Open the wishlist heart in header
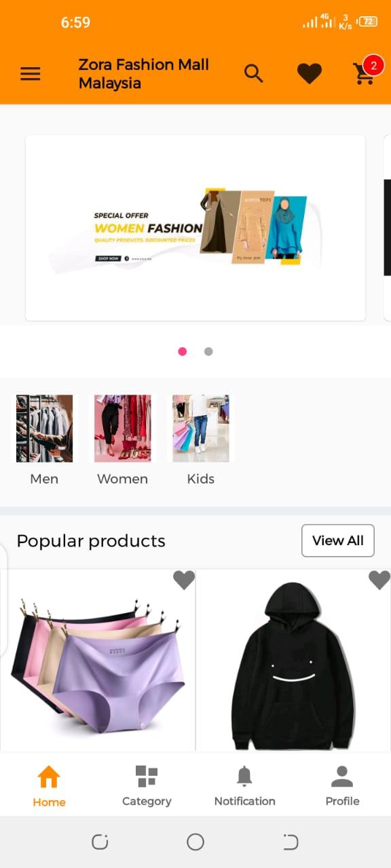The image size is (391, 868). point(310,73)
